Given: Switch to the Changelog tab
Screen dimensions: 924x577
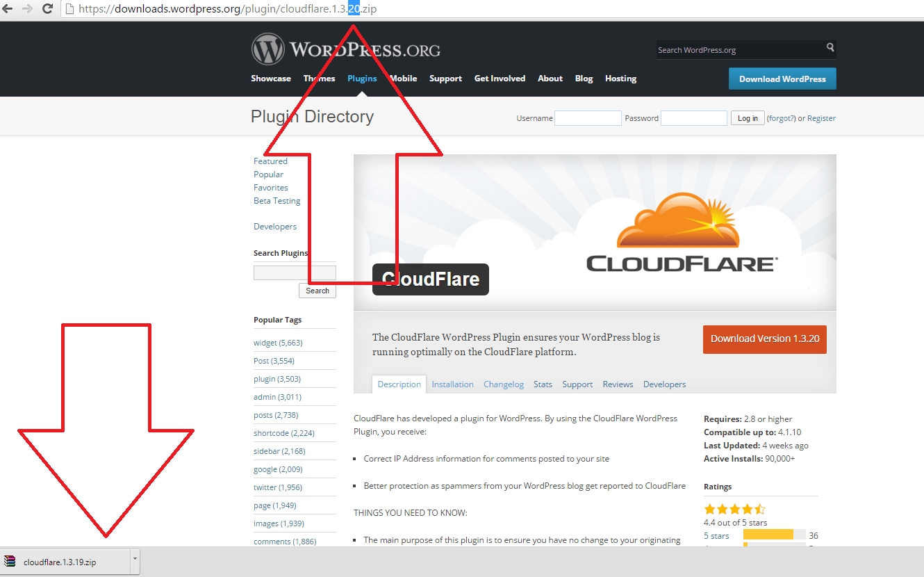Looking at the screenshot, I should click(504, 384).
